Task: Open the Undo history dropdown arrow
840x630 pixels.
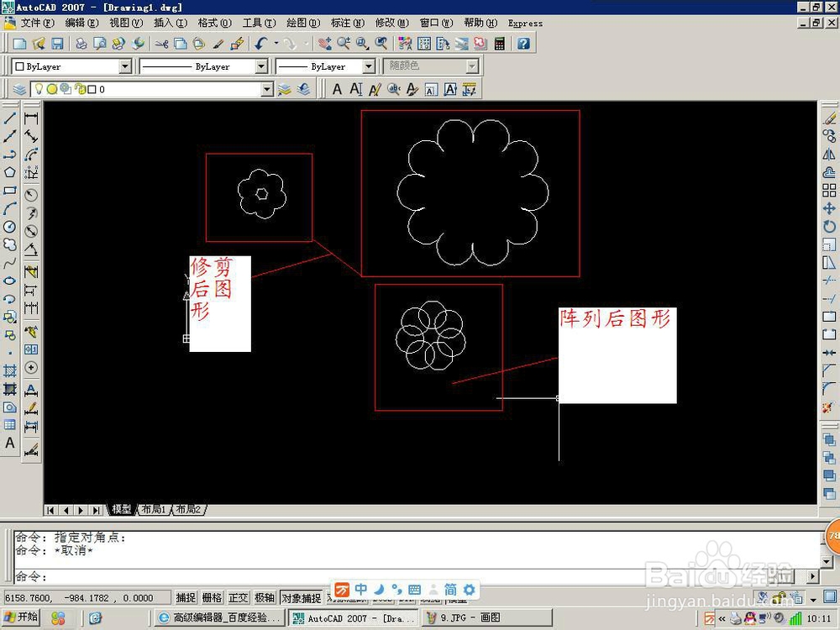Action: tap(276, 44)
